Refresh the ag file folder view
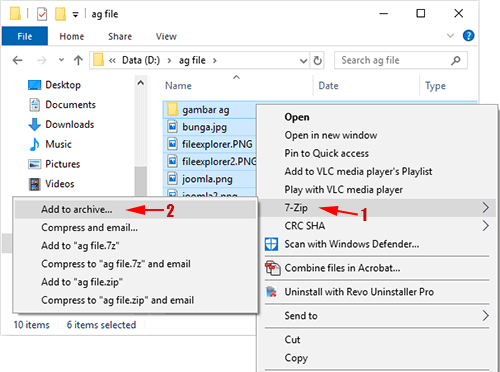500x372 pixels. pos(318,60)
